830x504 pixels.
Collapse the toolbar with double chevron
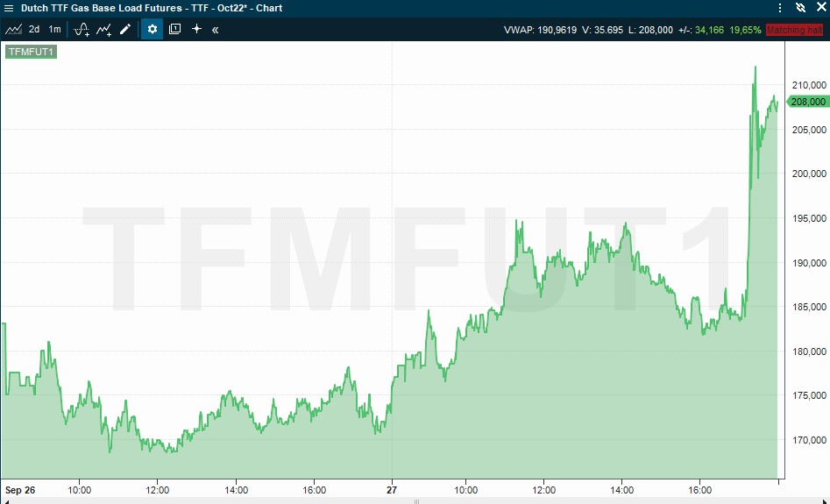216,29
